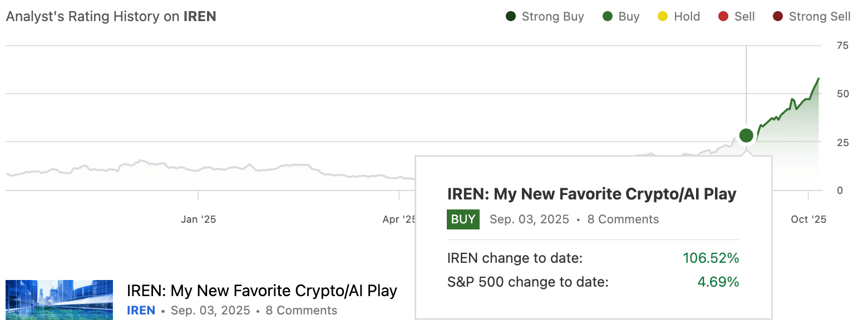
Task: Open article title link beside the thumbnail
Action: [262, 291]
